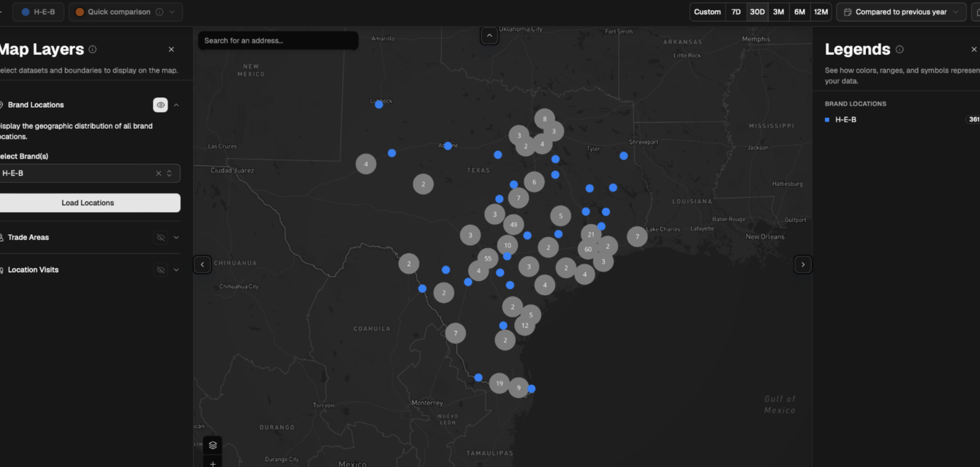The height and width of the screenshot is (467, 980).
Task: Select the 3M time range
Action: pos(778,12)
